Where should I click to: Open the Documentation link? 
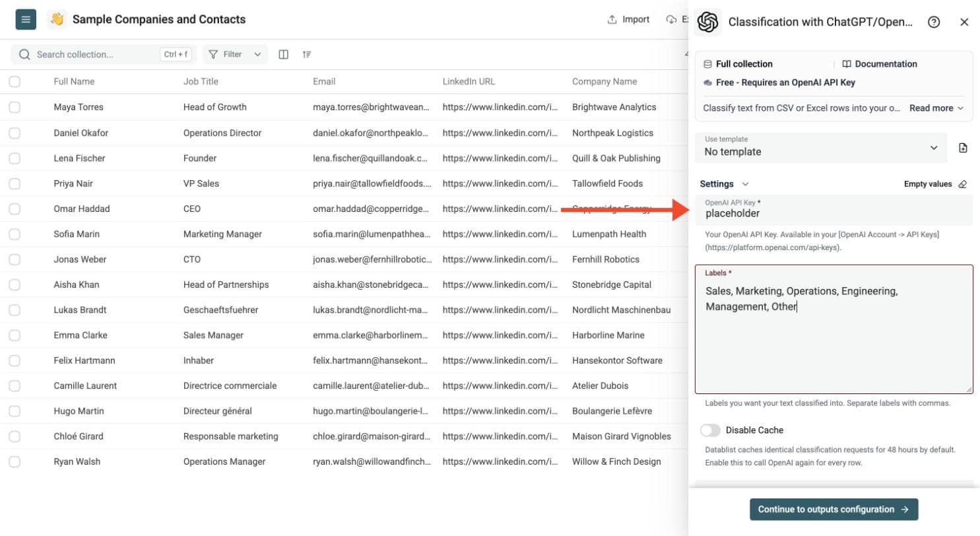(880, 64)
